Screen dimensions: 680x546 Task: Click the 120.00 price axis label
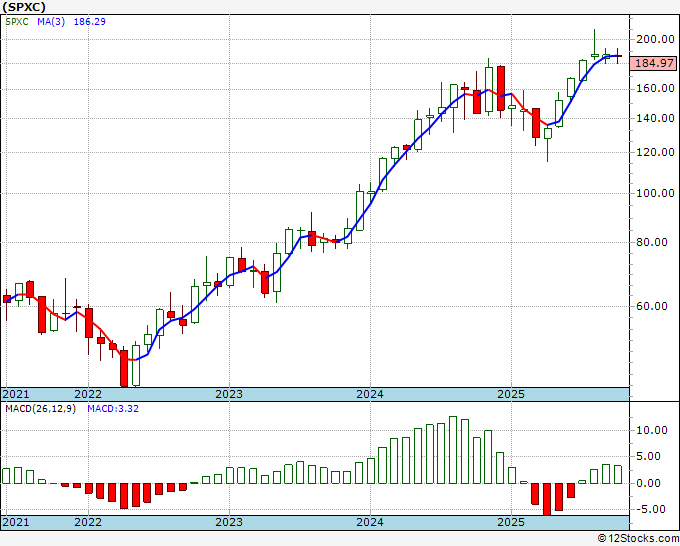pyautogui.click(x=655, y=152)
